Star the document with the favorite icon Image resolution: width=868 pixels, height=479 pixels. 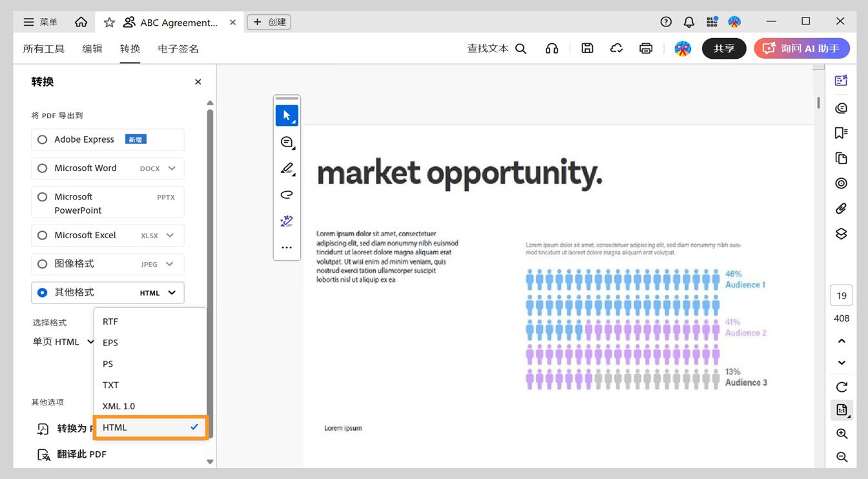(109, 23)
